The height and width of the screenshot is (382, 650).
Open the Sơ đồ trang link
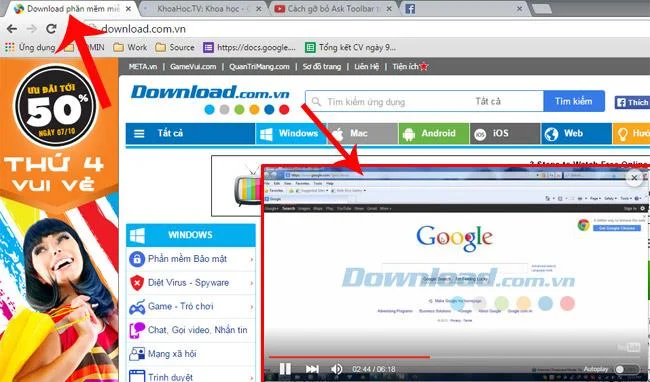point(322,66)
